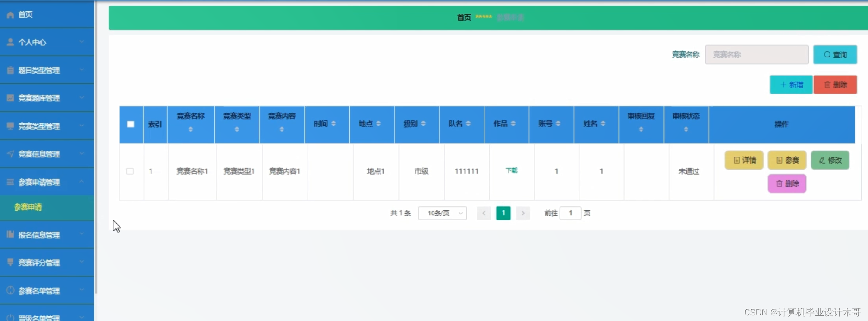Sort by 竞赛名称 column arrows
This screenshot has height=321, width=868.
(x=190, y=129)
